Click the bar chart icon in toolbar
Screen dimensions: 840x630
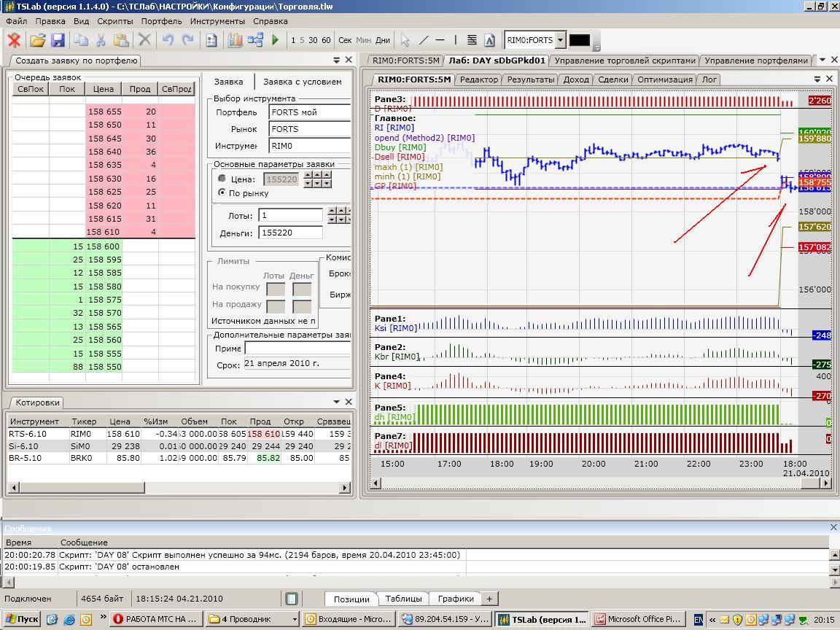235,40
